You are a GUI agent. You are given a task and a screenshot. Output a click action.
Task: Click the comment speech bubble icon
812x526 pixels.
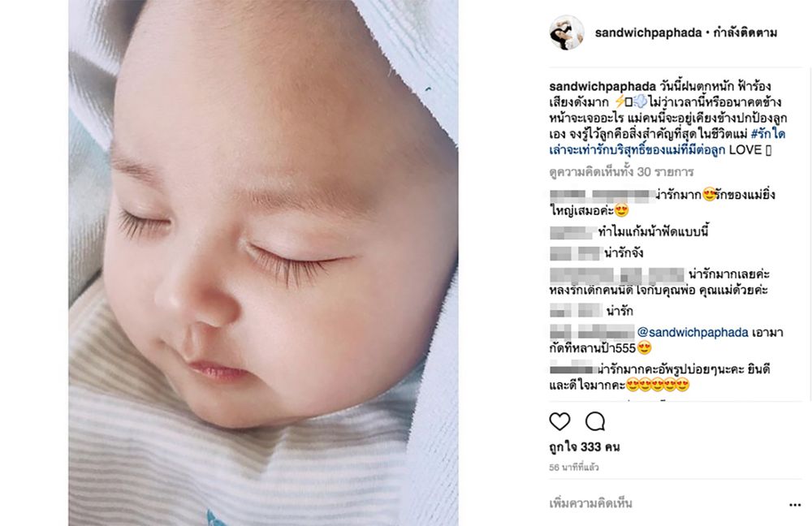595,421
